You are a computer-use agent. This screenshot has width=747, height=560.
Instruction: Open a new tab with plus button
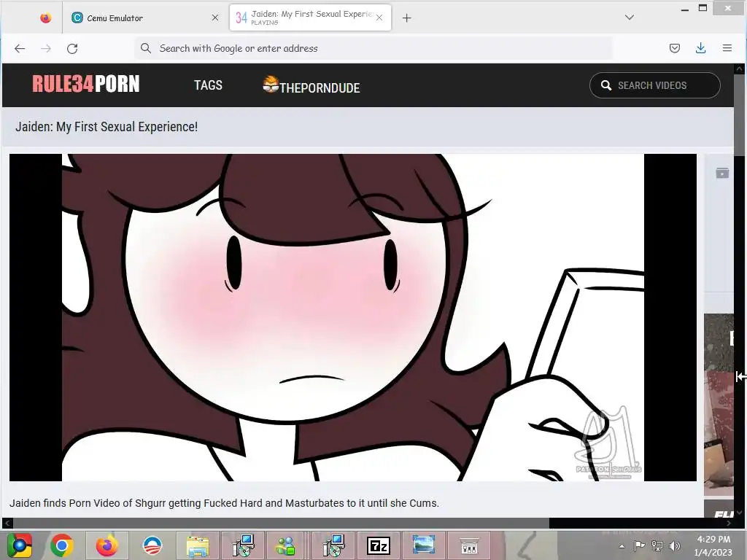click(x=406, y=18)
